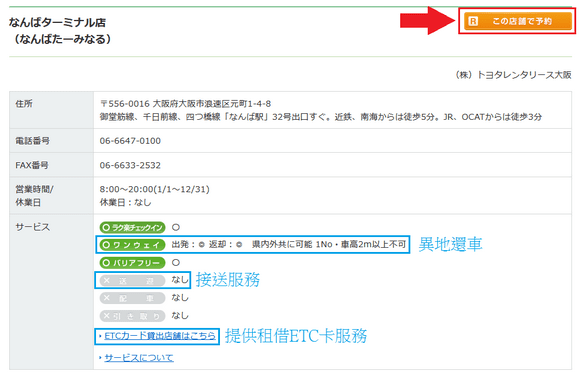Click the サービス row label
Viewport: 580px width, 376px height.
click(33, 227)
